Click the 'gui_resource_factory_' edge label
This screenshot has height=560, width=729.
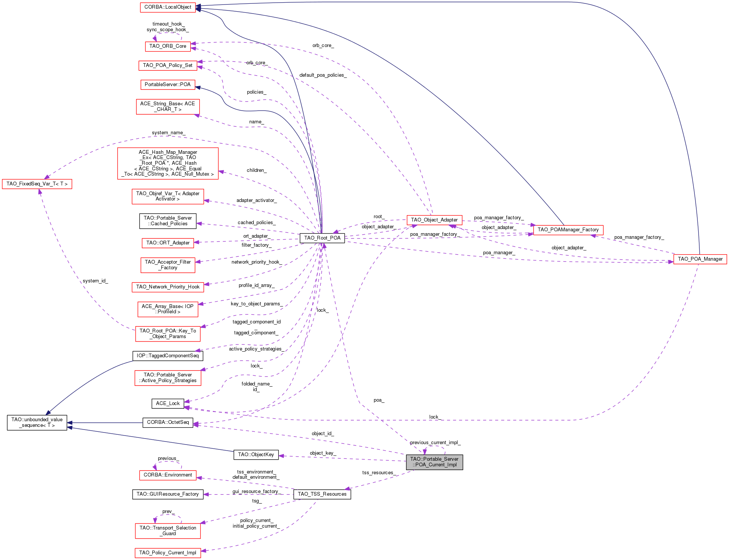pos(257,492)
